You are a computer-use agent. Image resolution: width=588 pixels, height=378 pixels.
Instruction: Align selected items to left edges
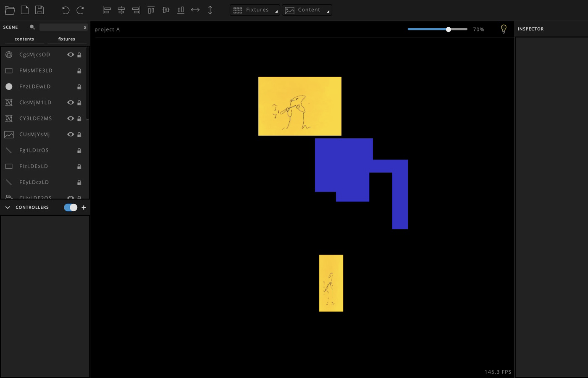pos(107,10)
